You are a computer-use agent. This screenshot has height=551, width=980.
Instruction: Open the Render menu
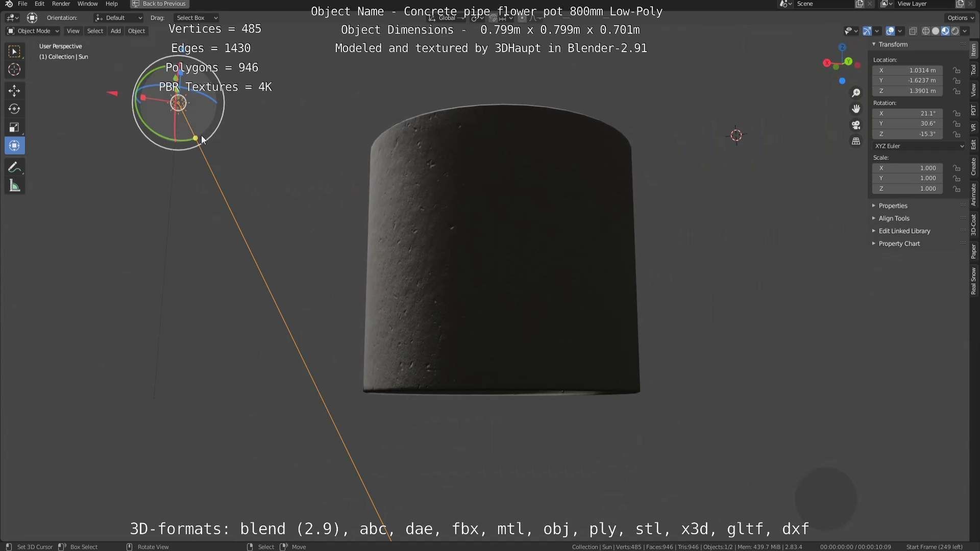pyautogui.click(x=61, y=4)
